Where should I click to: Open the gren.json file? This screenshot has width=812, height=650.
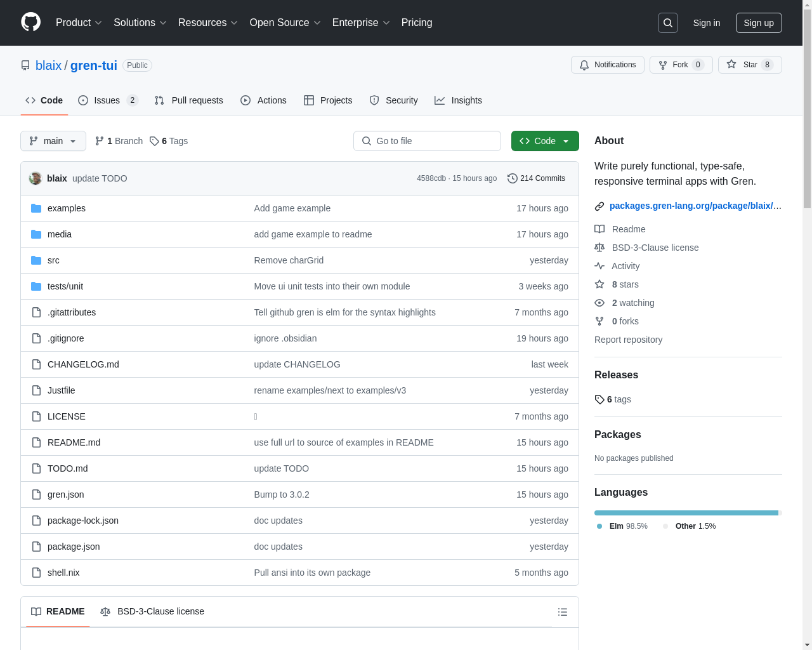pos(65,494)
